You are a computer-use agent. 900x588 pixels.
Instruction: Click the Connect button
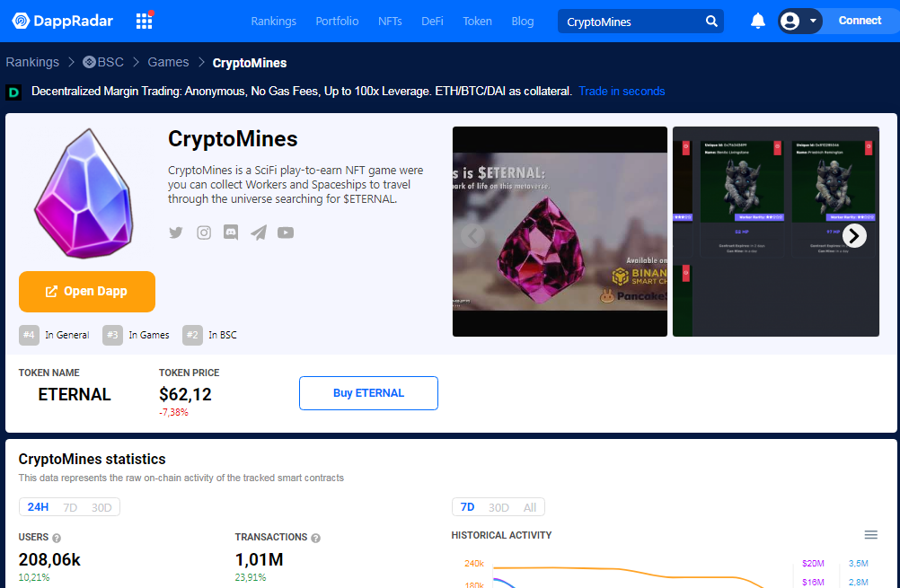(860, 21)
